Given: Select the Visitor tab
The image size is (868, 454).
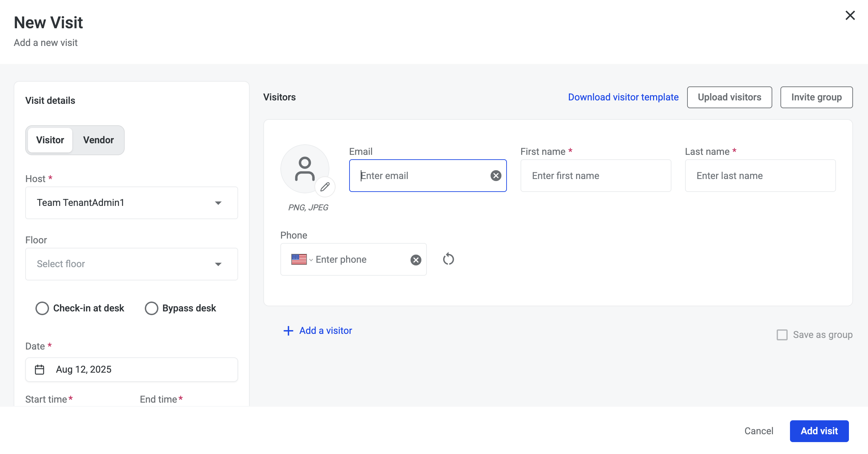Looking at the screenshot, I should click(50, 140).
